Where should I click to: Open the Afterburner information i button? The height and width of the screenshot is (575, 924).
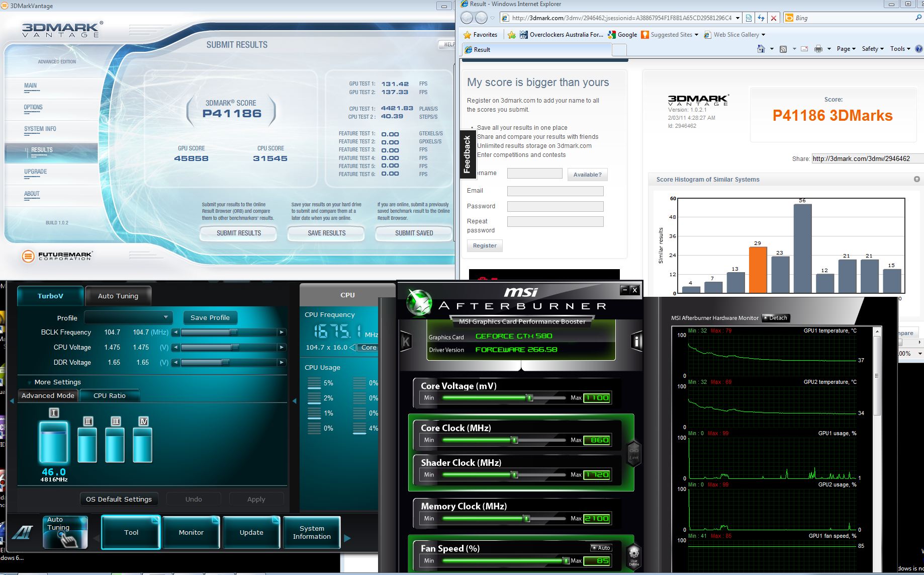637,342
